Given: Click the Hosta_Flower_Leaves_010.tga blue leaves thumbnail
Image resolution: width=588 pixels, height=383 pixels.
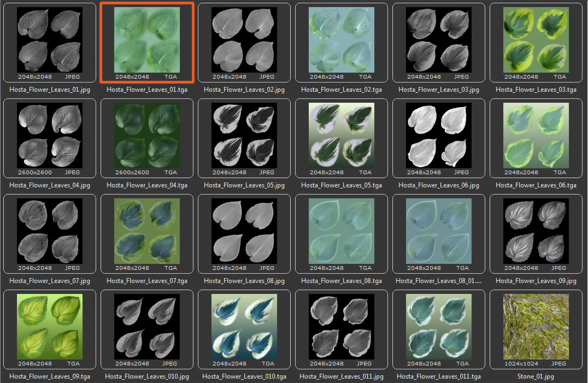Looking at the screenshot, I should click(x=244, y=327).
